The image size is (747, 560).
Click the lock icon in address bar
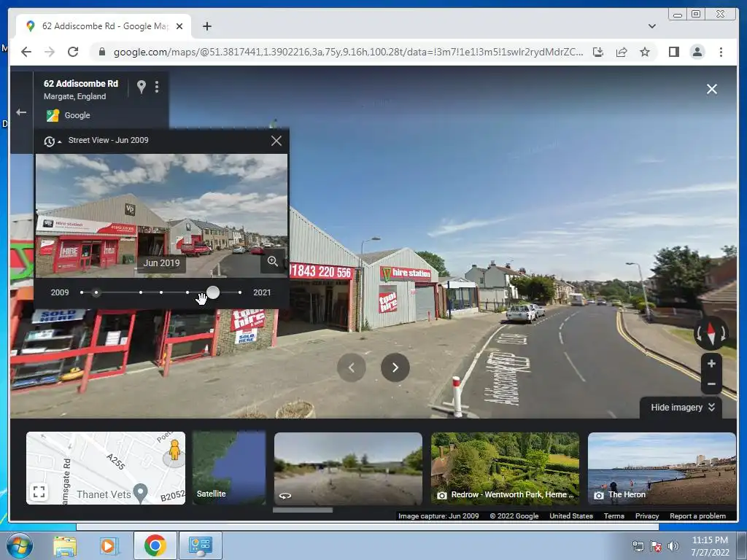coord(101,52)
